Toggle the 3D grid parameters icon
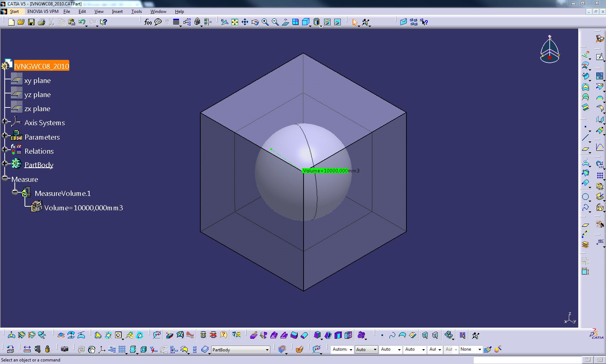The image size is (606, 364). [x=463, y=336]
